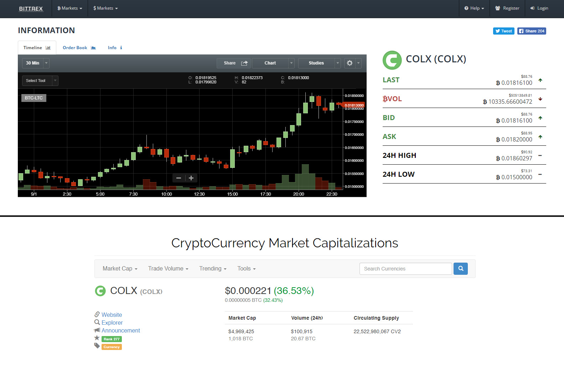Viewport: 564px width, 392px height.
Task: Click circulating supply 22,522,980,067 CV2
Action: pos(377,331)
